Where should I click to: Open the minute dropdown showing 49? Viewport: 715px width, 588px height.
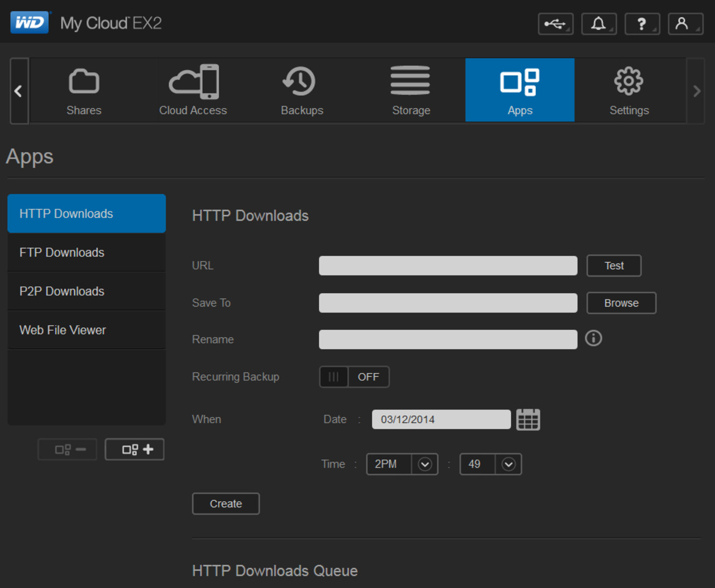coord(491,464)
